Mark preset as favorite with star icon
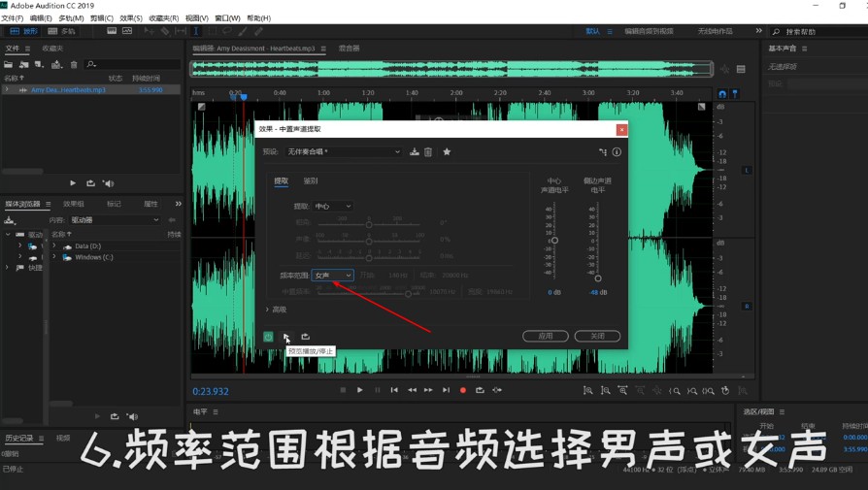The width and height of the screenshot is (868, 490). 447,151
